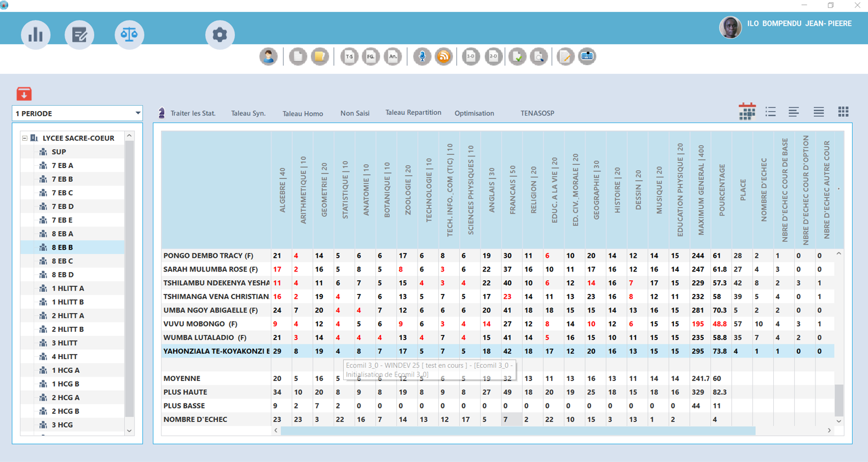Switch to the calendar grid view icon
Viewport: 868px width, 462px height.
747,111
